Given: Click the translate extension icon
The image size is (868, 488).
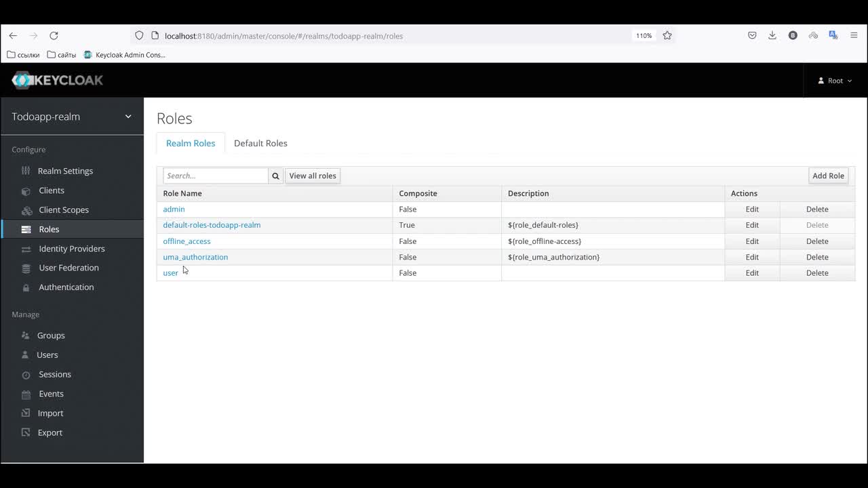Looking at the screenshot, I should (833, 35).
